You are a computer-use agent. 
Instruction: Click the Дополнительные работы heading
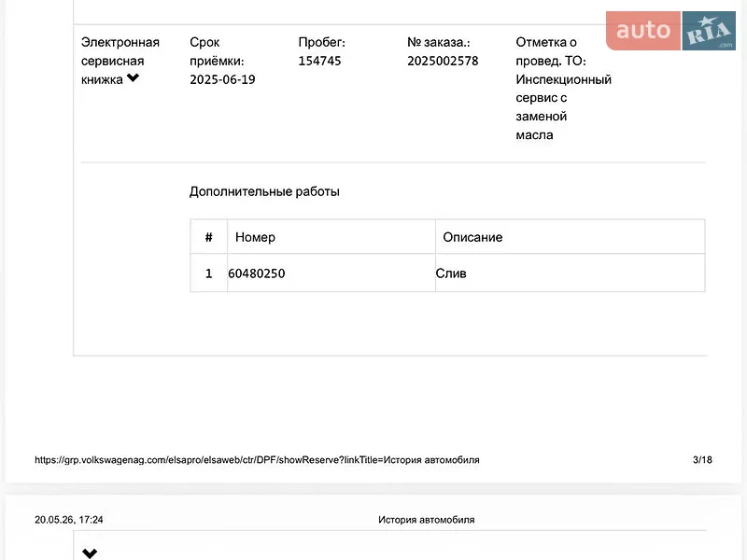tap(264, 191)
